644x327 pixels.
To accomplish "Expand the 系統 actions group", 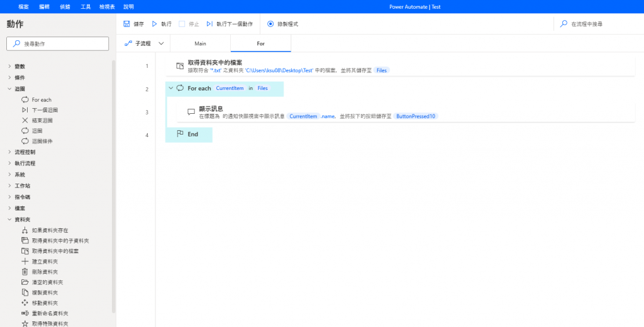I will coord(9,175).
